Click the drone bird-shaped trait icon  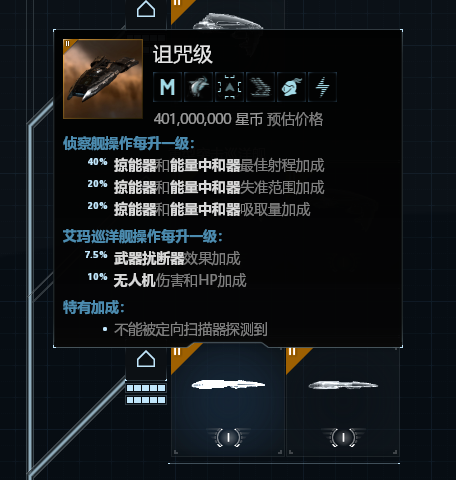click(198, 87)
